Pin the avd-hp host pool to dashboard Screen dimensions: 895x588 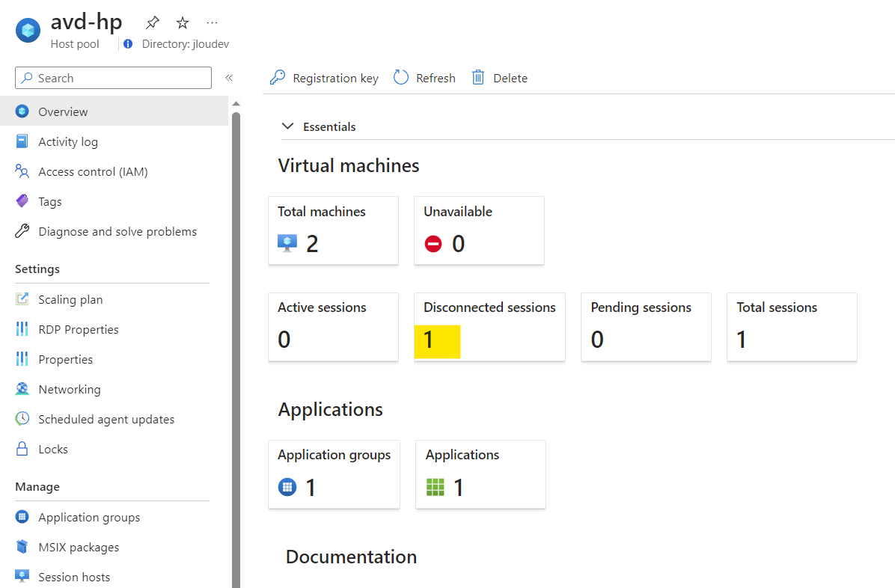[x=153, y=23]
